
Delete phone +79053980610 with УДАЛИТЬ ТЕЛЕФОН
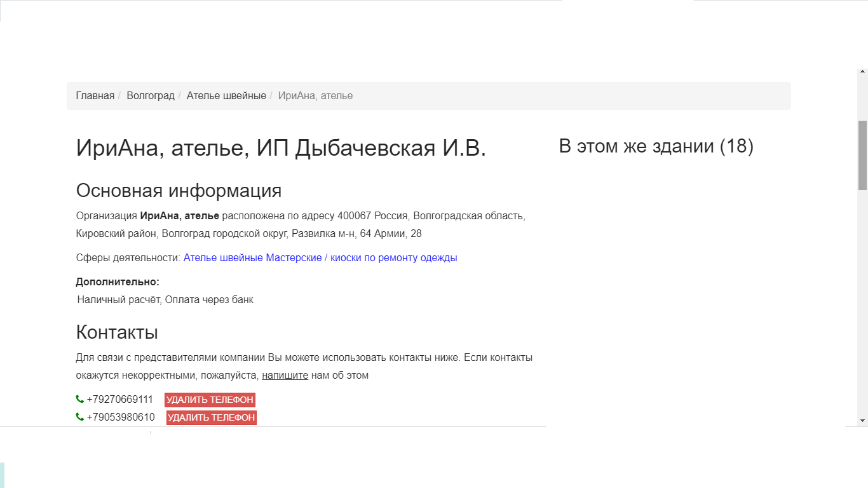211,417
